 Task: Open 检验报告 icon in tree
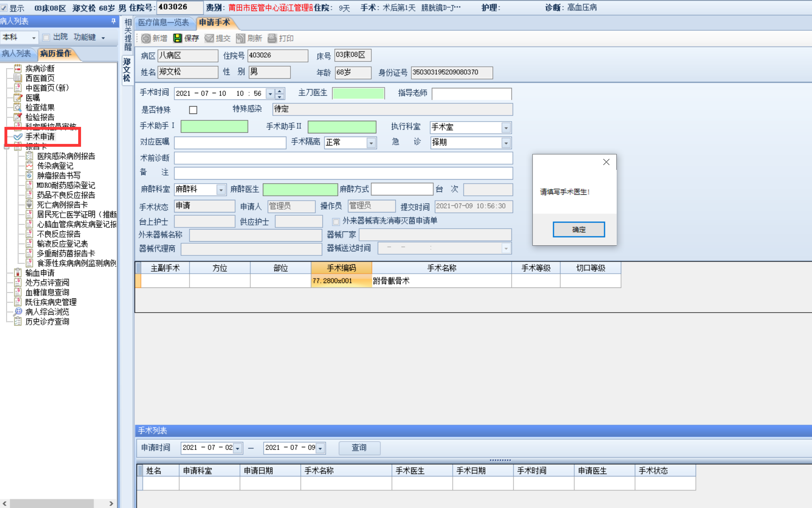click(18, 117)
